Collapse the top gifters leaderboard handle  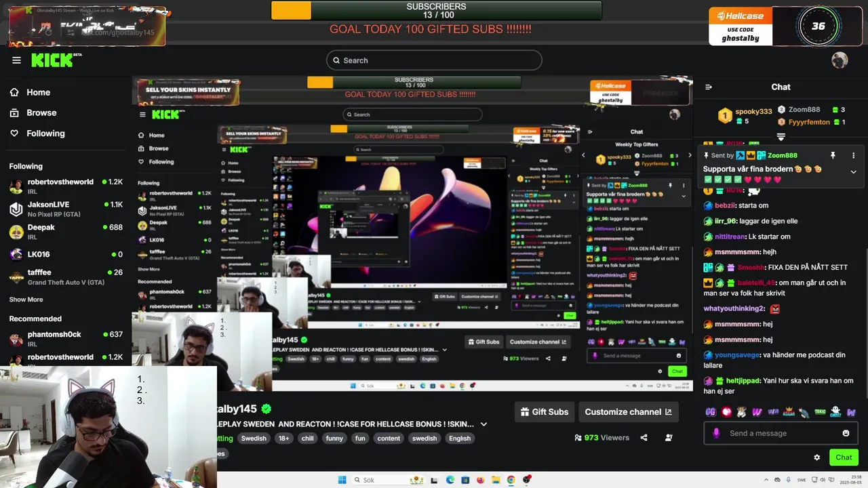[781, 137]
